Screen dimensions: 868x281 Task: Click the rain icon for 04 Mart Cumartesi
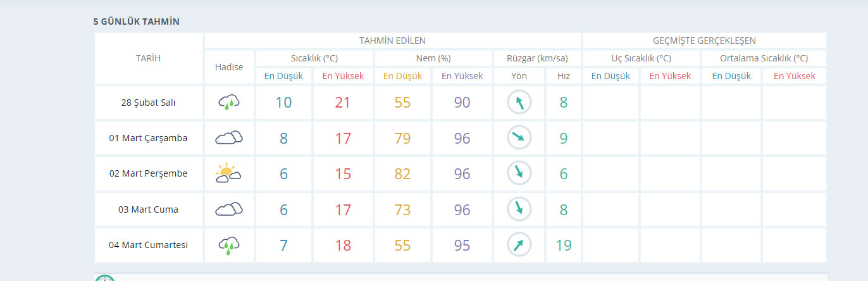(x=229, y=245)
